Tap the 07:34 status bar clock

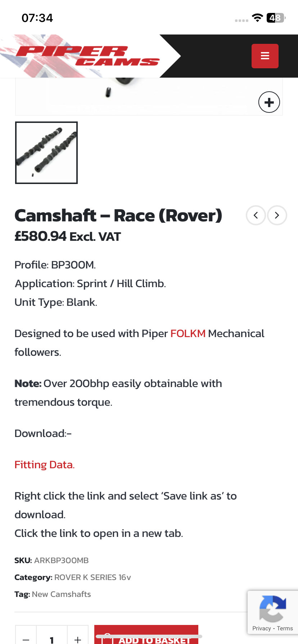coord(37,18)
